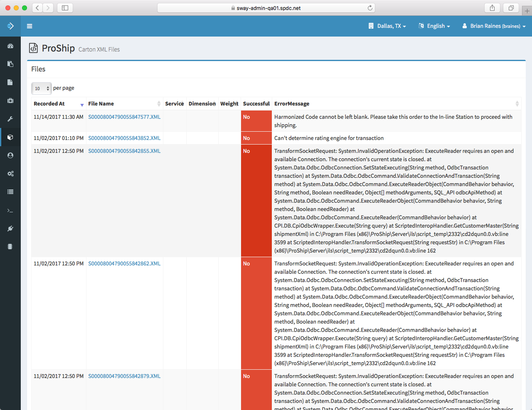Reload the page in Safari
The image size is (532, 410).
(x=370, y=8)
